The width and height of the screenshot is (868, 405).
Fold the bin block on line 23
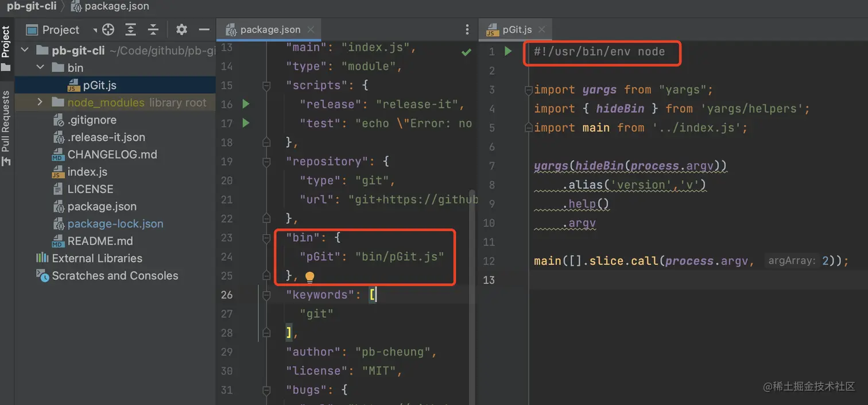266,237
